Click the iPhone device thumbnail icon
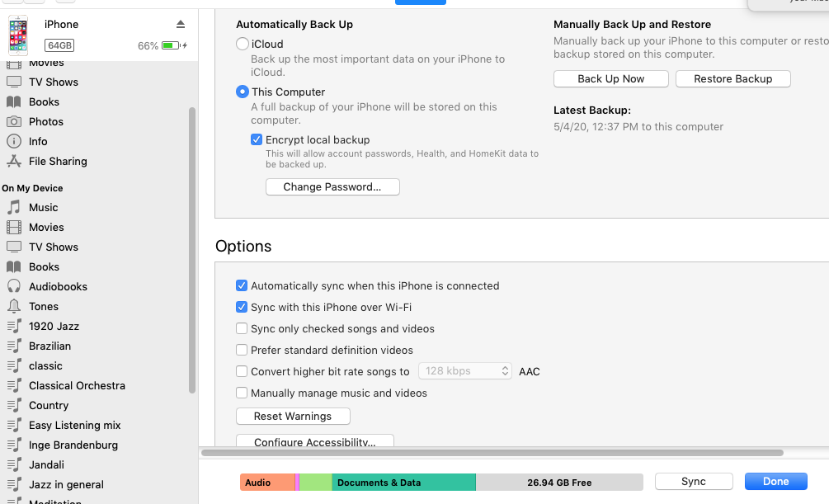The height and width of the screenshot is (504, 829). pos(17,35)
